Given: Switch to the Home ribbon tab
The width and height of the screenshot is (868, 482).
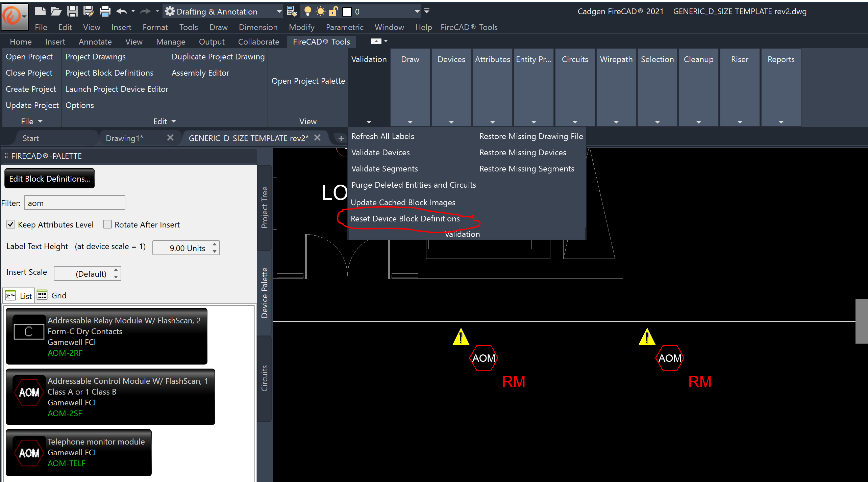Looking at the screenshot, I should point(21,42).
